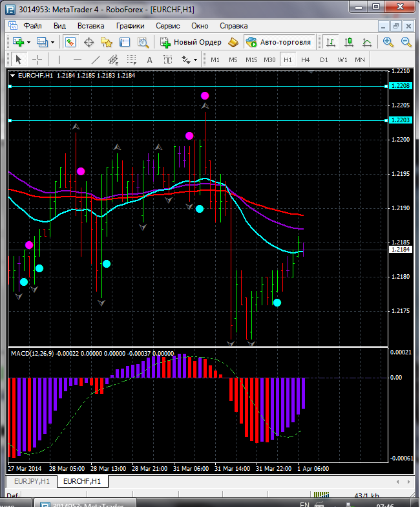Open the Графики menu
The image size is (420, 507).
(x=130, y=26)
